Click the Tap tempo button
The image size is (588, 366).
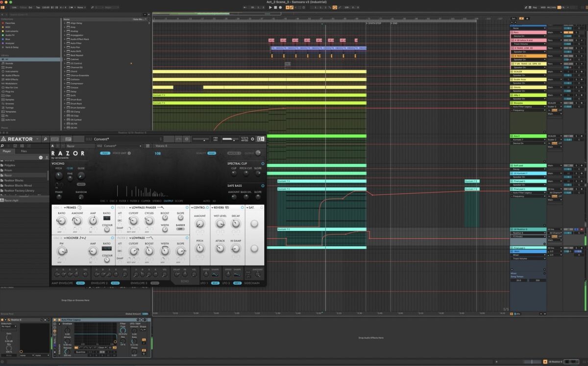click(38, 7)
